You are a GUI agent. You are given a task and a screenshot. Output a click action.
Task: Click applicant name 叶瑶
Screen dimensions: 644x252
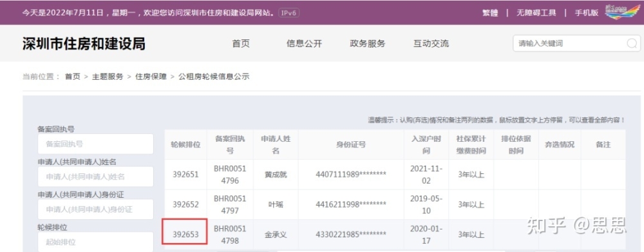tap(276, 205)
